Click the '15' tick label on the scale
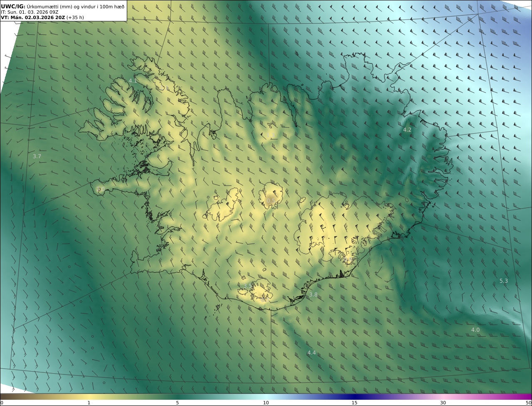Image resolution: width=532 pixels, height=406 pixels. coord(355,403)
